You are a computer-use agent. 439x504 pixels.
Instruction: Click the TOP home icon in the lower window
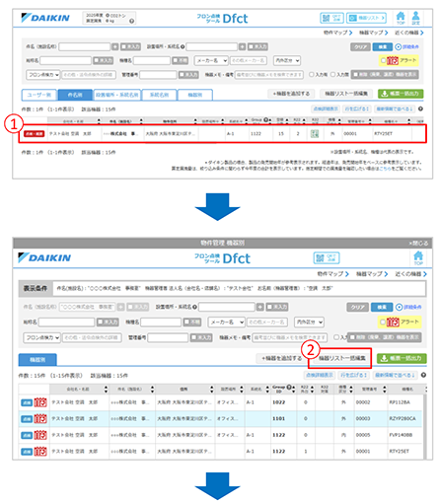418,257
